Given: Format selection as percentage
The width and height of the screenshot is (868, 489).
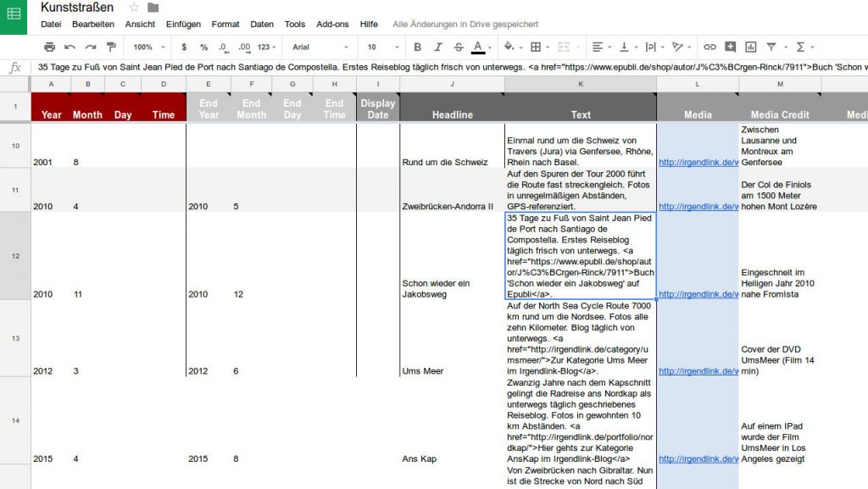Looking at the screenshot, I should (x=205, y=47).
